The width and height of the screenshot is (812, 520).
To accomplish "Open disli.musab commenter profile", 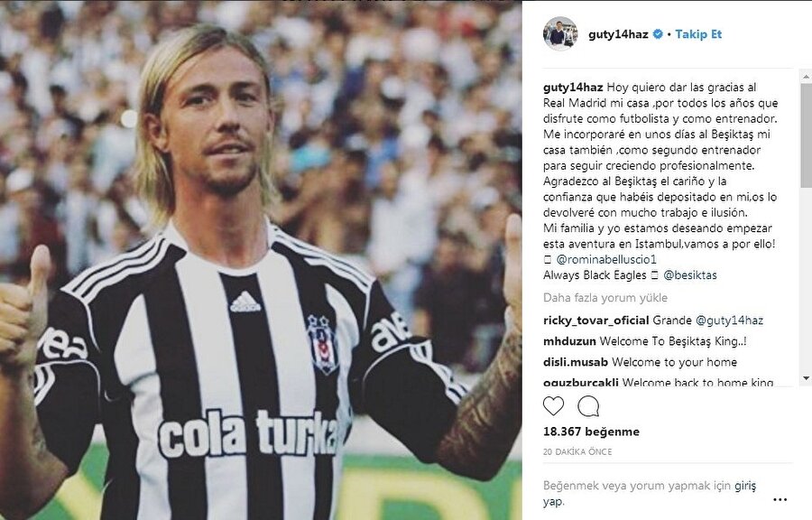I will [x=576, y=362].
